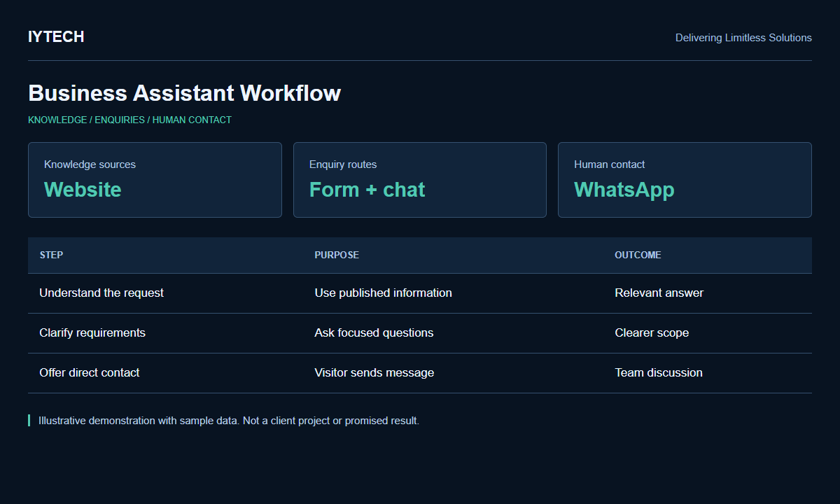Click the Delivering Limitless Solutions tagline
This screenshot has height=504, width=840.
click(743, 38)
